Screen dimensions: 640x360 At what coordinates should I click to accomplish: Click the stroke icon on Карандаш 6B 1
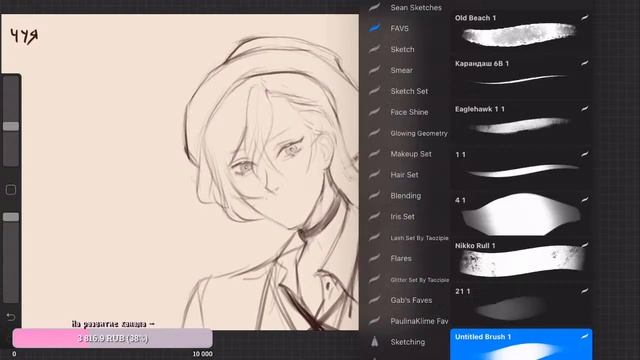click(x=584, y=63)
